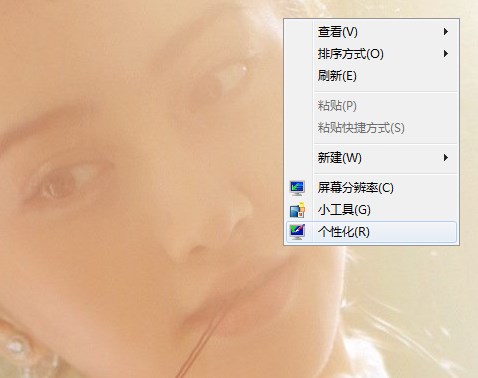Expand the submenu arrow next to 排序方式(O)
The image size is (478, 378).
(x=446, y=54)
